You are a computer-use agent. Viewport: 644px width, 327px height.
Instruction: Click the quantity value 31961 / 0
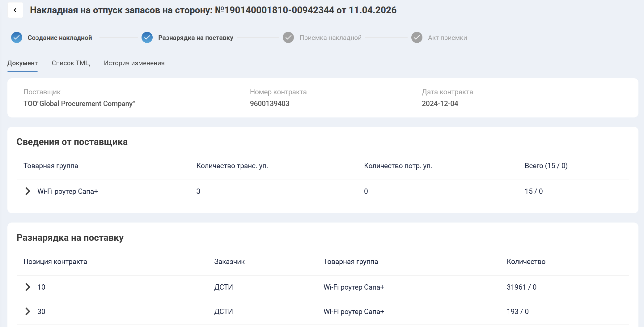tap(521, 287)
